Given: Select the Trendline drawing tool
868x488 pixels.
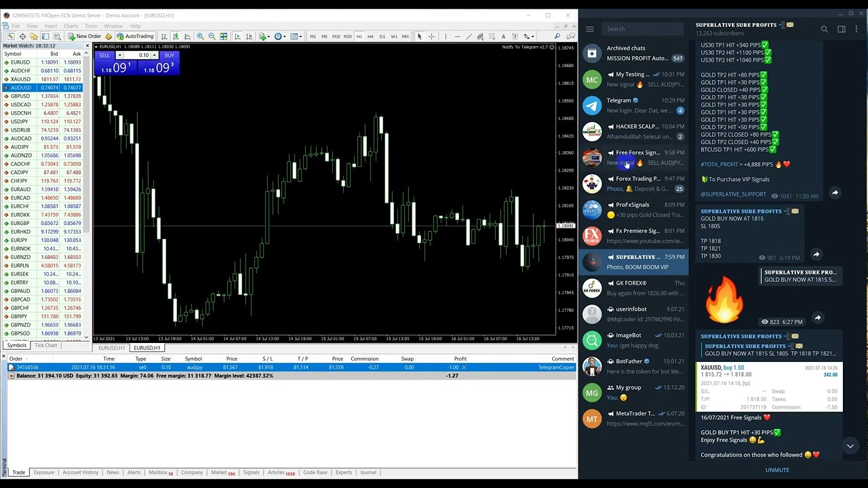Looking at the screenshot, I should (x=469, y=36).
